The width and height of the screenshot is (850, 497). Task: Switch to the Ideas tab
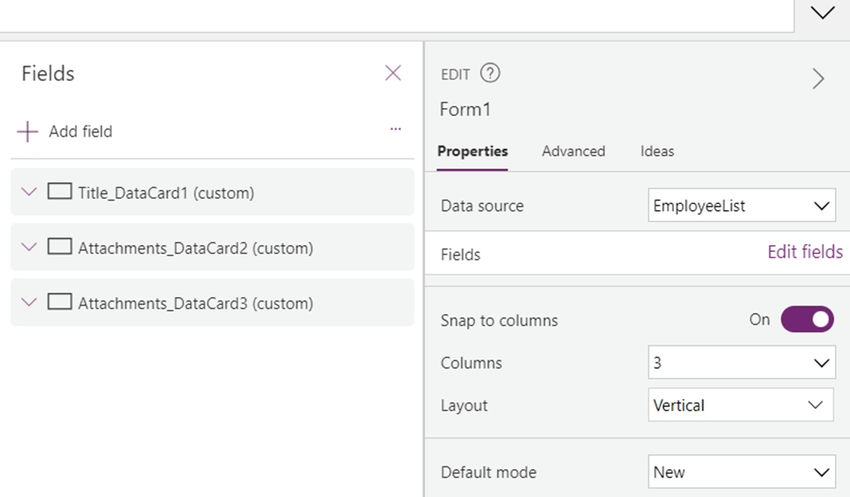pos(657,151)
